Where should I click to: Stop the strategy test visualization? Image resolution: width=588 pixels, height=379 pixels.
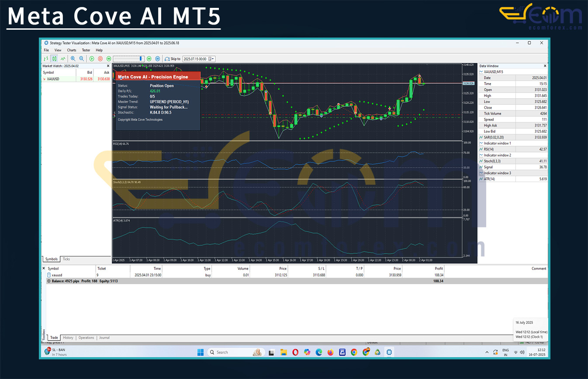(100, 59)
